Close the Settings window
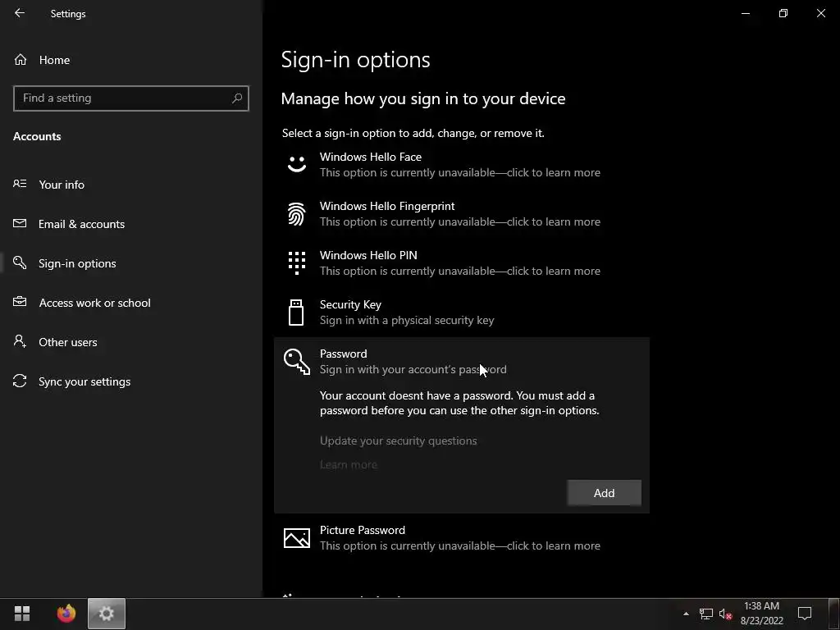840x630 pixels. 820,13
